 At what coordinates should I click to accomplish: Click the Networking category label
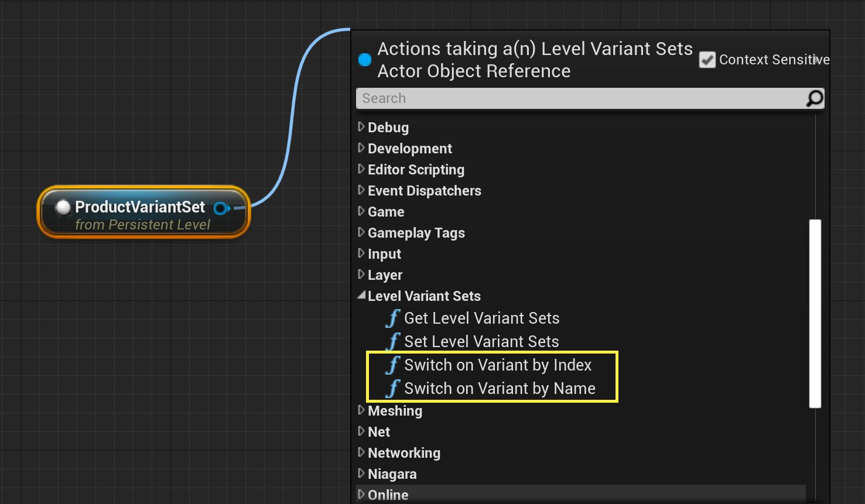tap(404, 453)
